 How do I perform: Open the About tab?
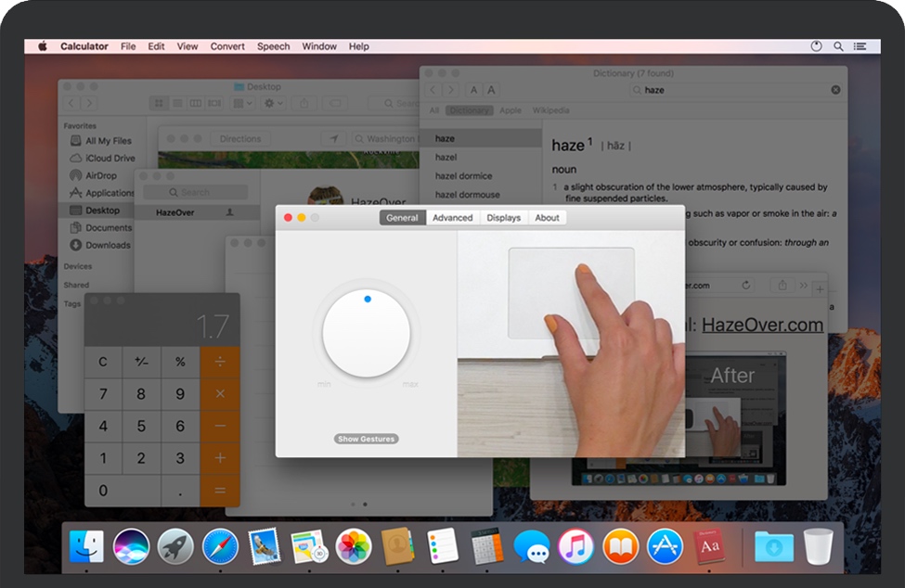(x=548, y=218)
